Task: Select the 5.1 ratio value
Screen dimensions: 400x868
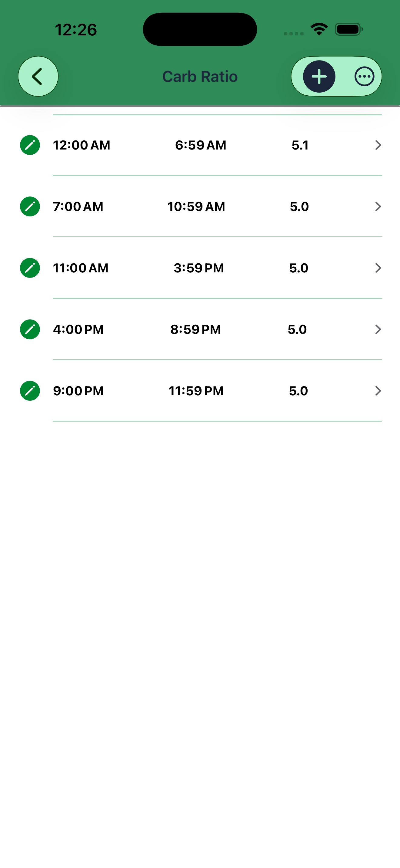Action: click(x=300, y=145)
